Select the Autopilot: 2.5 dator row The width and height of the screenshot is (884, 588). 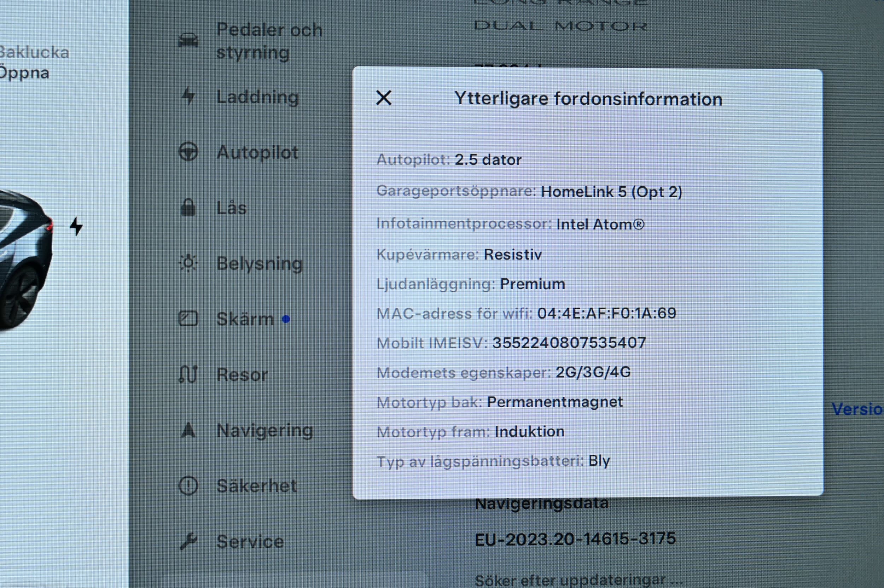pos(449,160)
